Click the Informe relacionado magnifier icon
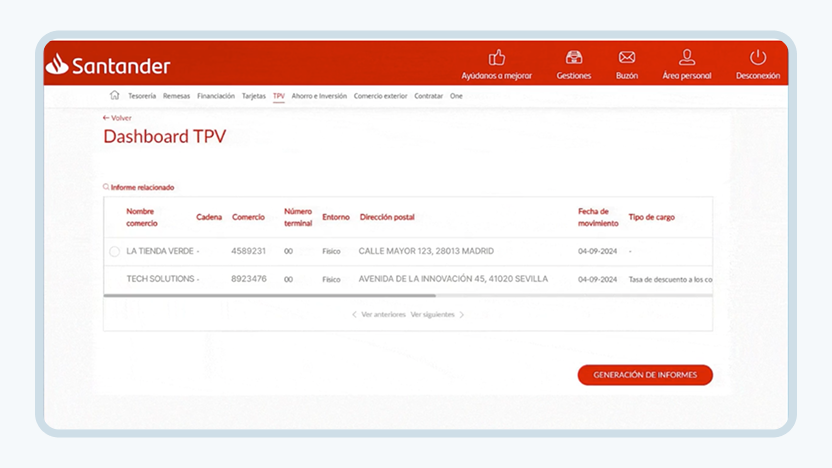 click(x=106, y=187)
